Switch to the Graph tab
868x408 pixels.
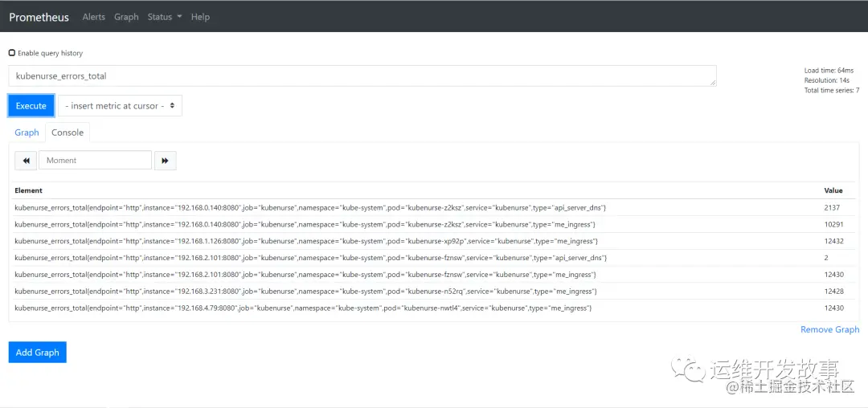click(27, 133)
